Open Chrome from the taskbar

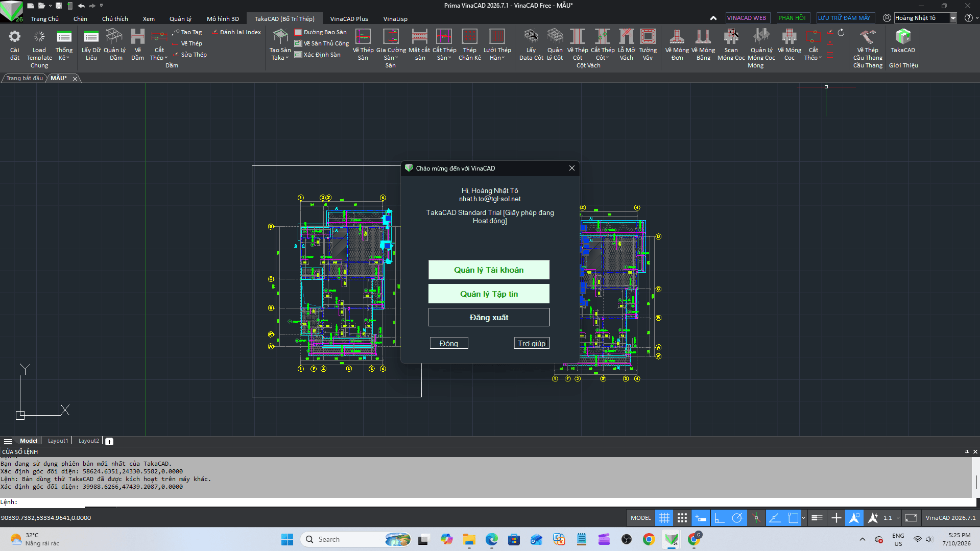coord(649,539)
